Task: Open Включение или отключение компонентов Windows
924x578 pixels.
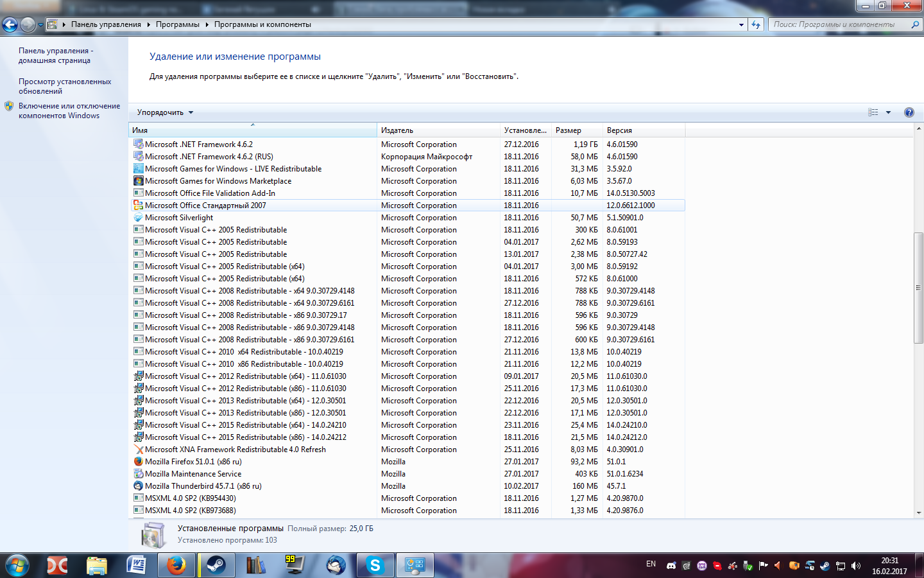Action: (x=69, y=110)
